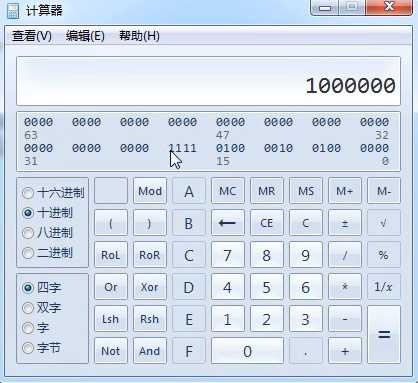Add to memory with M+
This screenshot has height=383, width=418.
pos(345,191)
